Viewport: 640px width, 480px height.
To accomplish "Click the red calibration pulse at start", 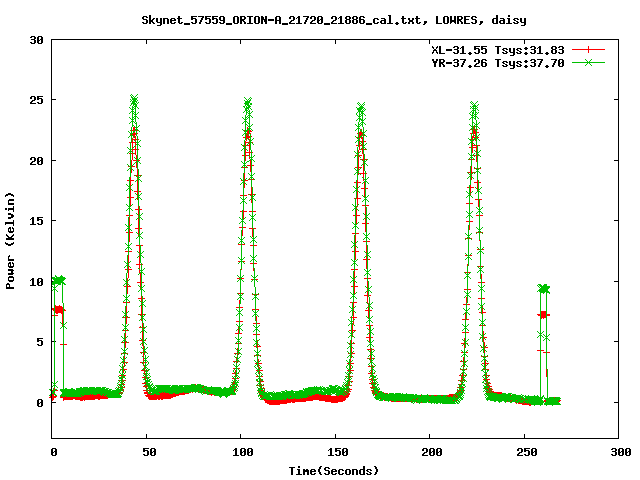I will (x=59, y=309).
